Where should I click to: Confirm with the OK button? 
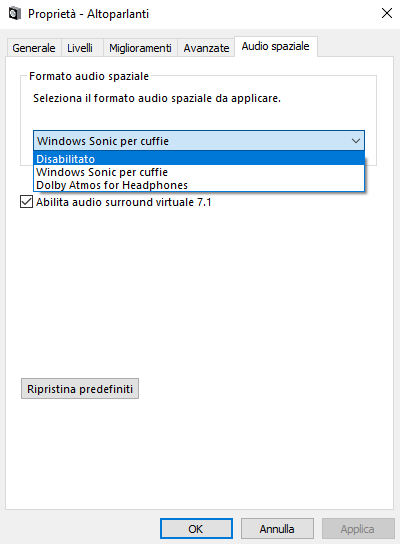coord(196,529)
